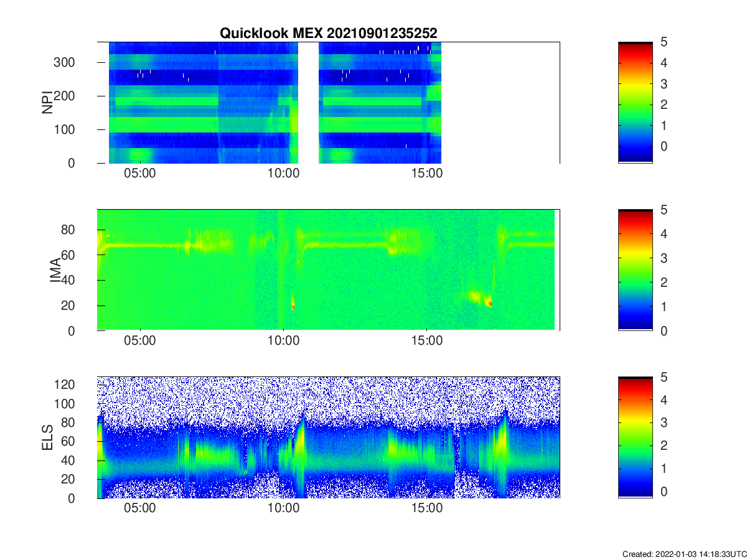Click the 4 label on IMA colorbar
Screen dimensions: 747x560
click(x=663, y=234)
